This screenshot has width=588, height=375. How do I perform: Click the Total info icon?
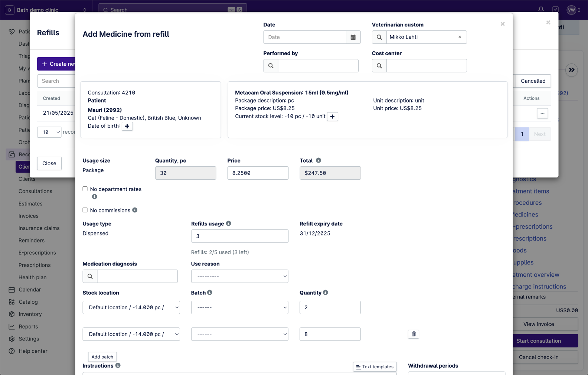point(318,160)
